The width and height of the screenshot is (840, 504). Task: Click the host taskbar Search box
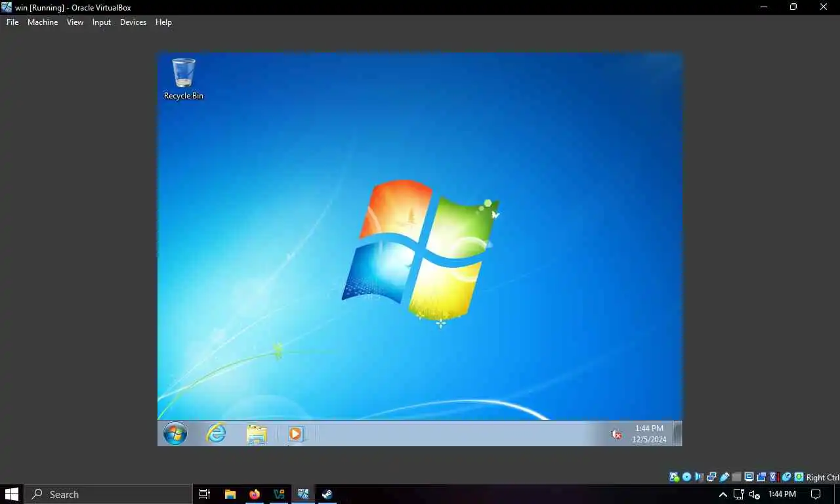108,494
